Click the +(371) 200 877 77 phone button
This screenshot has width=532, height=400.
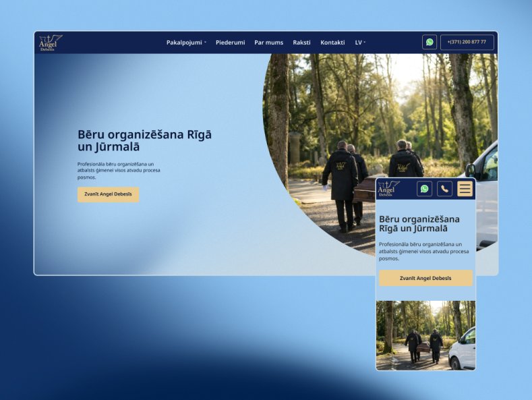point(467,42)
